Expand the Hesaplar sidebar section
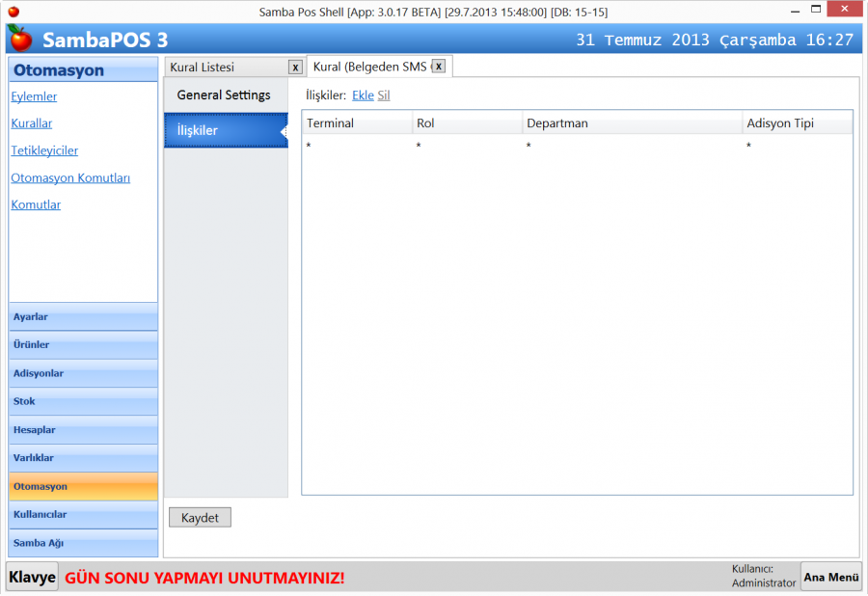The width and height of the screenshot is (868, 596). click(x=83, y=430)
